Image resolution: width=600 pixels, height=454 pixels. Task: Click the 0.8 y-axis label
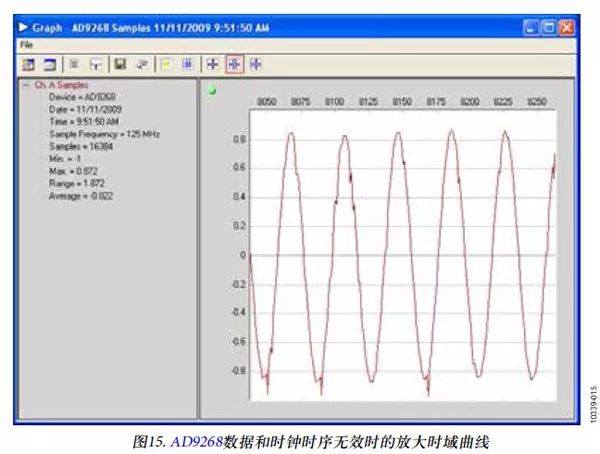point(240,139)
